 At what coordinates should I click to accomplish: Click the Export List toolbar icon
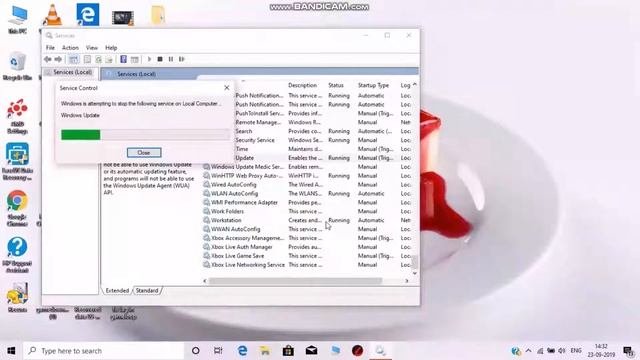[x=109, y=59]
